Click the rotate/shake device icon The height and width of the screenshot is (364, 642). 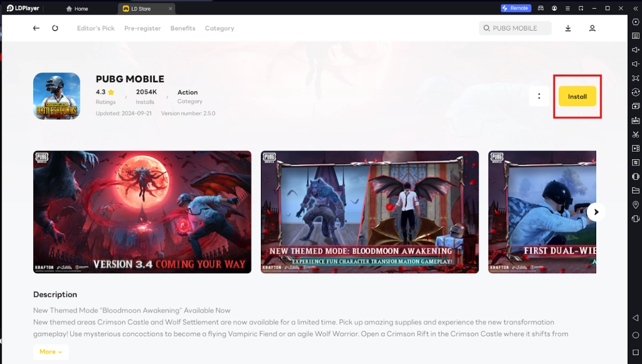point(636,219)
